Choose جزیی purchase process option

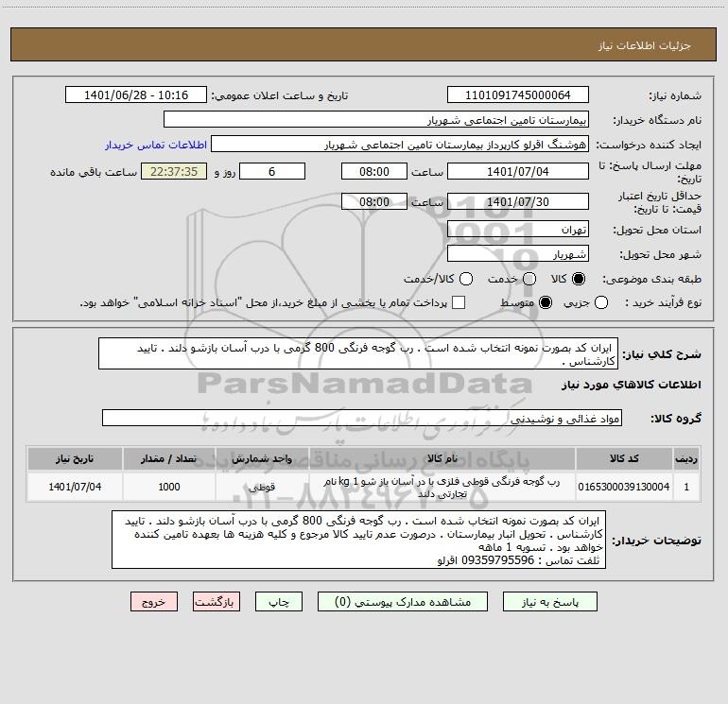pyautogui.click(x=600, y=302)
